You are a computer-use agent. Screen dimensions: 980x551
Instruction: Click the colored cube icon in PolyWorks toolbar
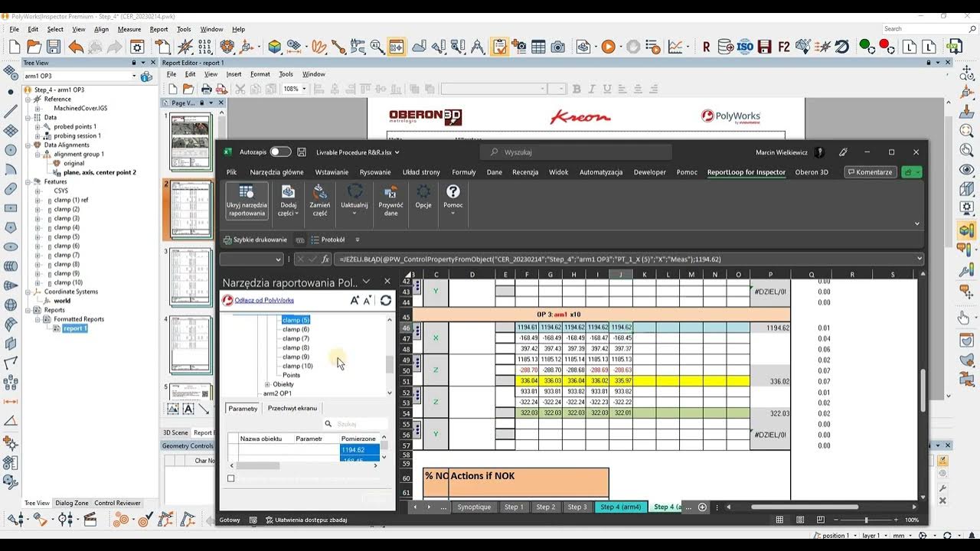point(274,47)
